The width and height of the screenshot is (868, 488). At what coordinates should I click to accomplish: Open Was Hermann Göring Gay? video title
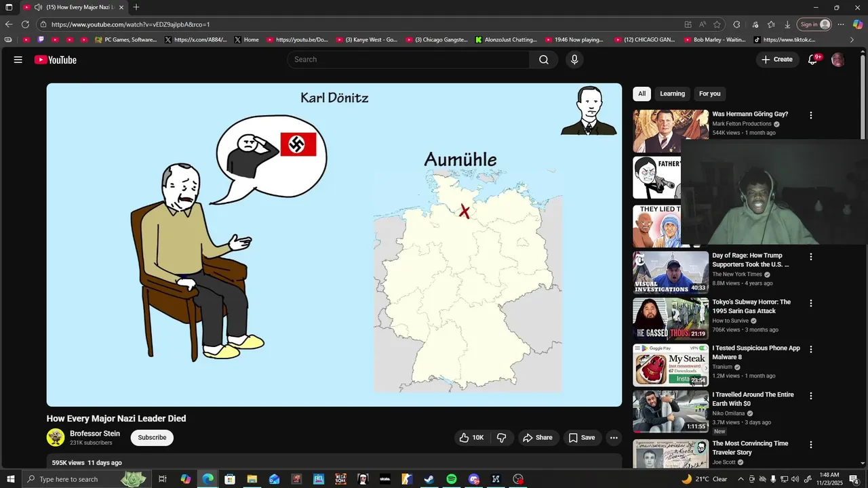click(750, 114)
